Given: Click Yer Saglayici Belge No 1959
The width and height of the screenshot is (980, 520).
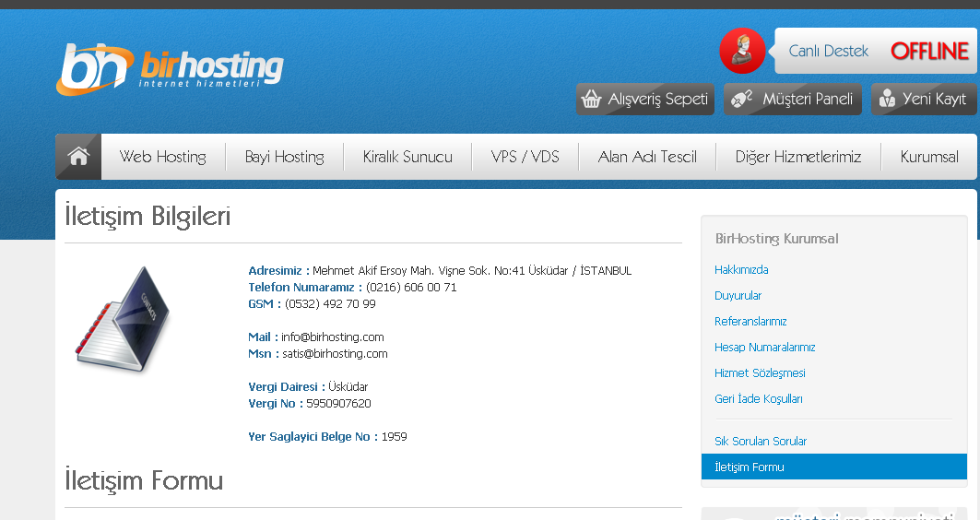Looking at the screenshot, I should click(x=327, y=437).
